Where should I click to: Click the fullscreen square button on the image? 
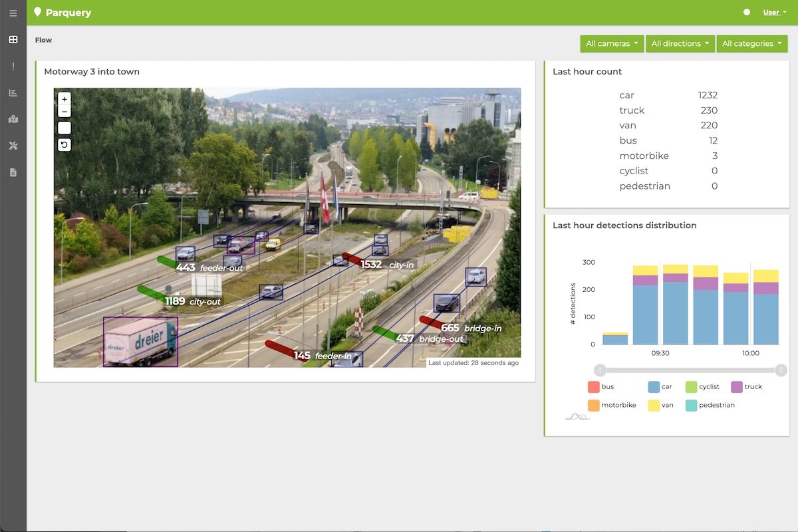tap(64, 128)
